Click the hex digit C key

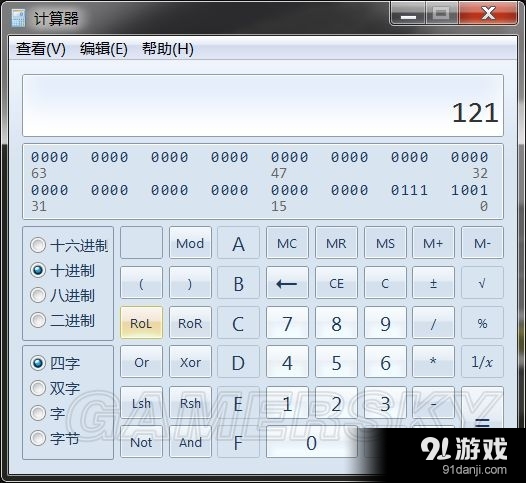click(x=239, y=323)
